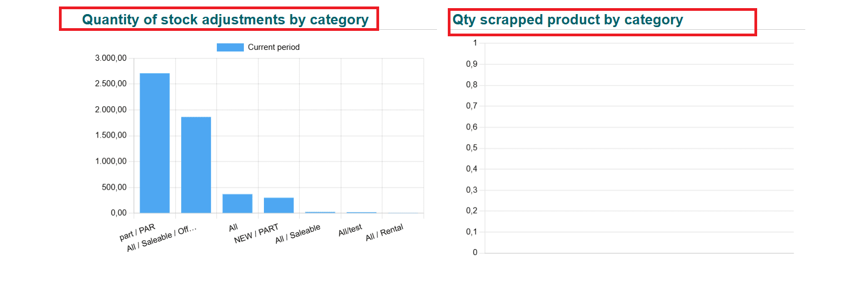Click the 'All / Rental' axis label
Screen dimensions: 868x293
click(x=385, y=232)
